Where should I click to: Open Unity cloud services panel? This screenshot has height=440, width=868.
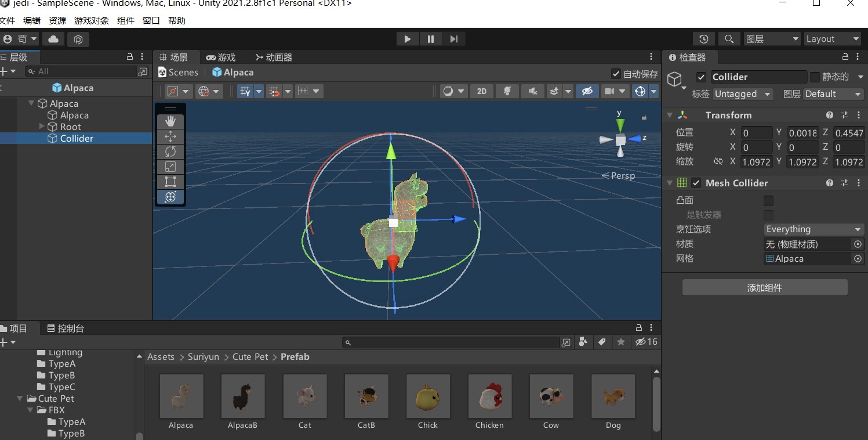52,39
